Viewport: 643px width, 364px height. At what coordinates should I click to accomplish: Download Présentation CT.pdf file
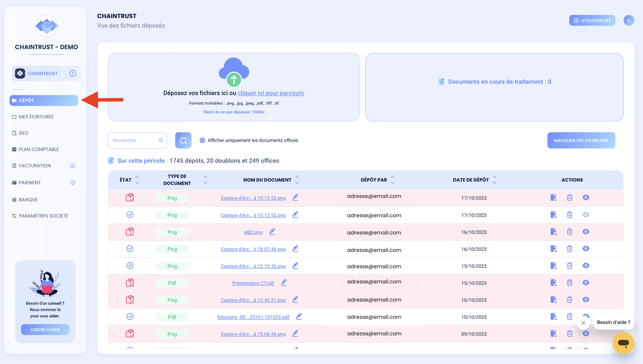[553, 283]
